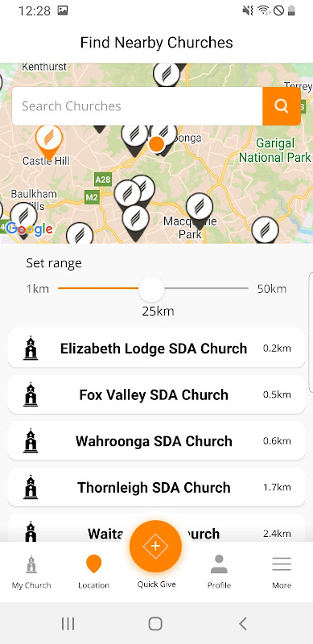Tap the orange current location dot
This screenshot has height=644, width=313.
point(156,144)
